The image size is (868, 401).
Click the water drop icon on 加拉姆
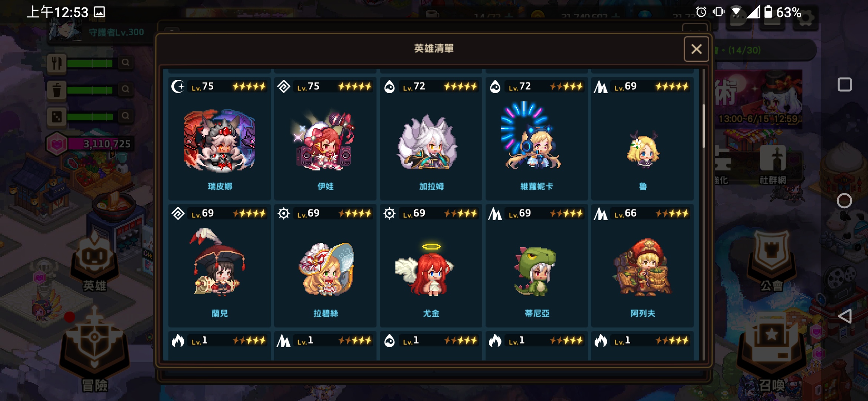(x=389, y=87)
